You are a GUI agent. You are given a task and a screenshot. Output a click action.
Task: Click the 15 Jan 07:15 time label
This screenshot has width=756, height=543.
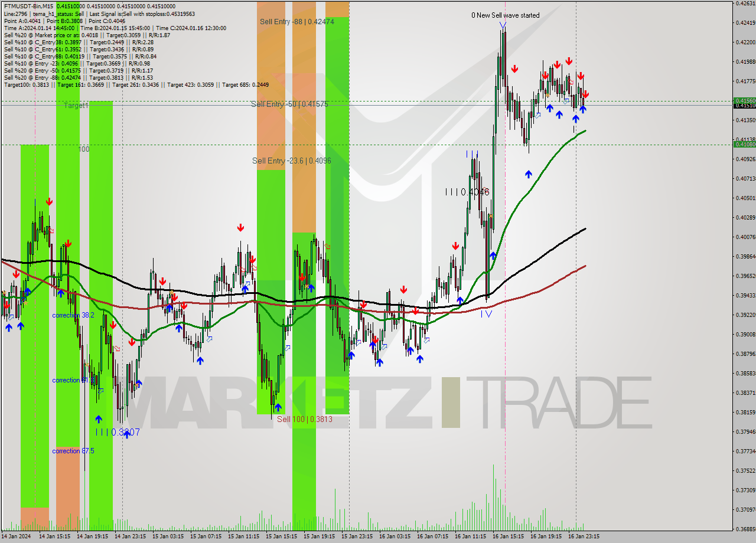tap(206, 537)
